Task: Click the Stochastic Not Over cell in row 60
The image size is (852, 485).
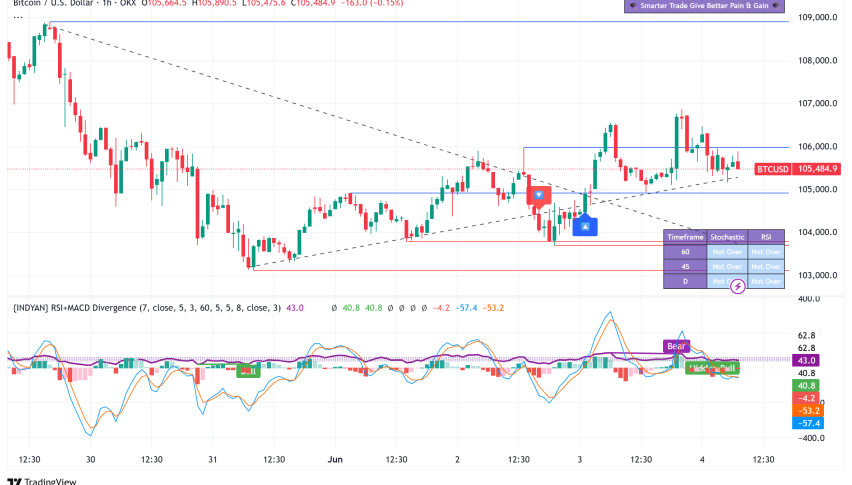Action: [727, 251]
